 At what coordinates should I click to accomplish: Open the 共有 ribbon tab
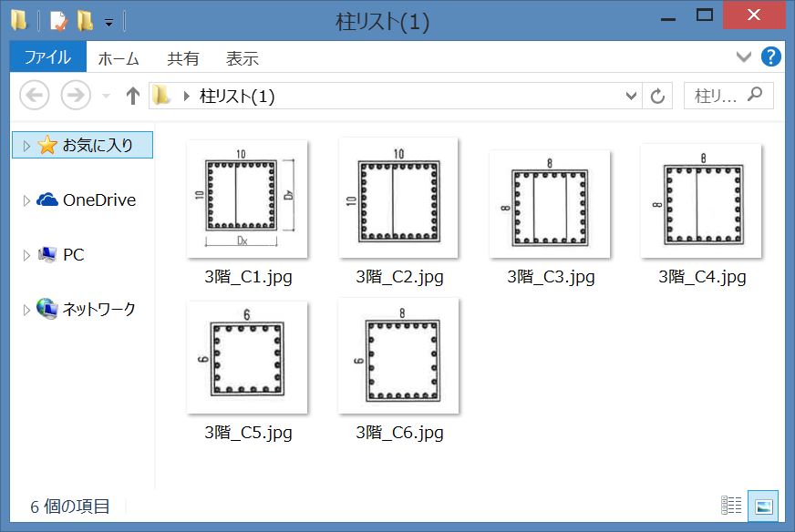(182, 58)
